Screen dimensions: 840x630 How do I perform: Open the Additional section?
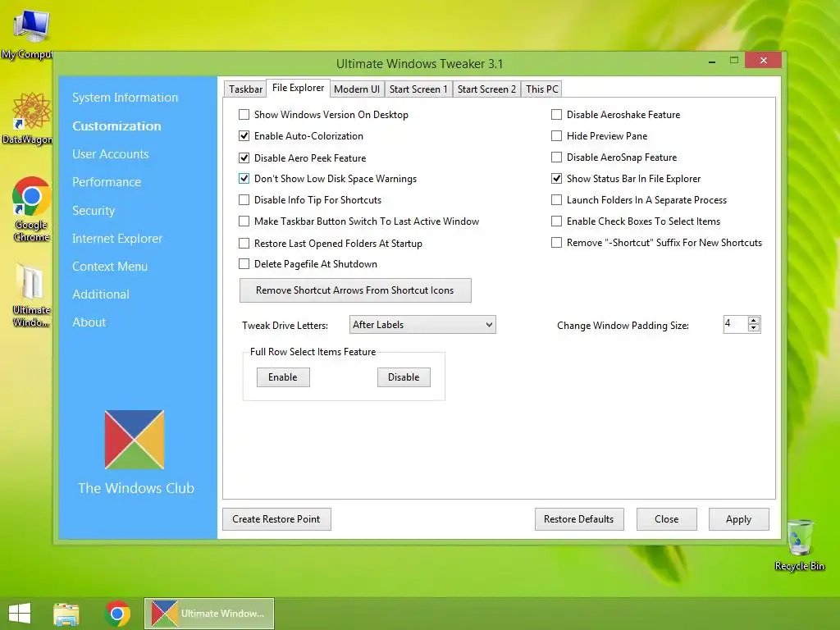pos(101,294)
